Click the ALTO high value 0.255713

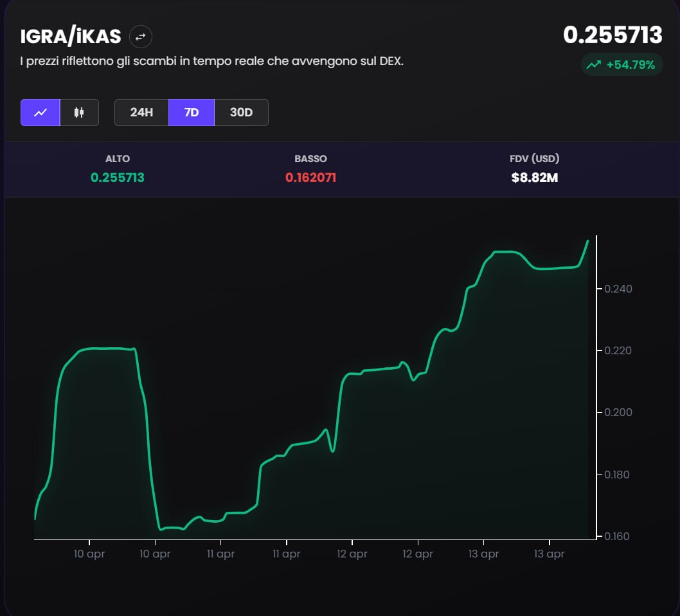coord(118,177)
